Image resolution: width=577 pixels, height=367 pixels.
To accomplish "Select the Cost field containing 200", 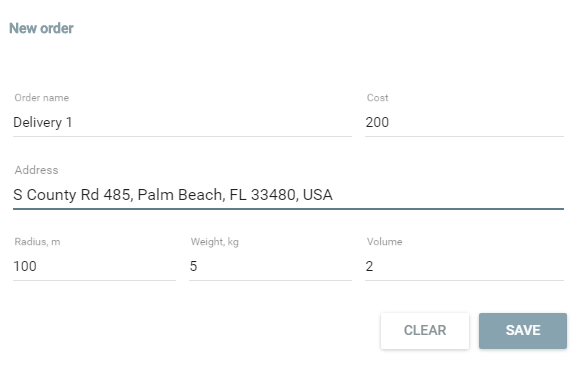I will (464, 122).
